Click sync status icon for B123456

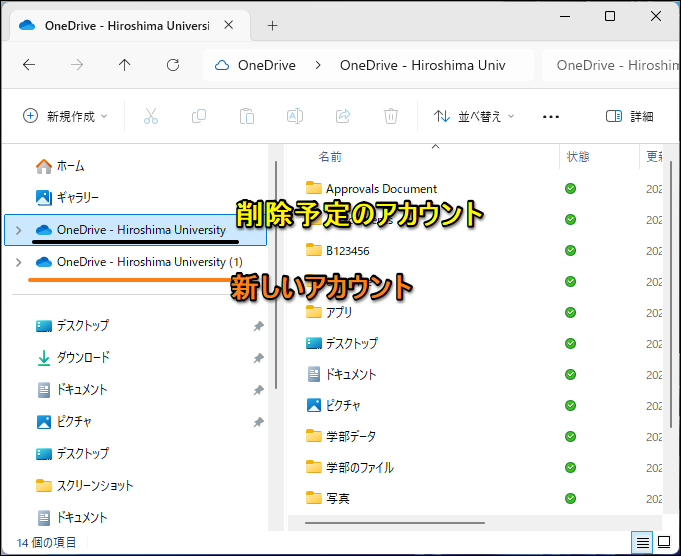[570, 251]
